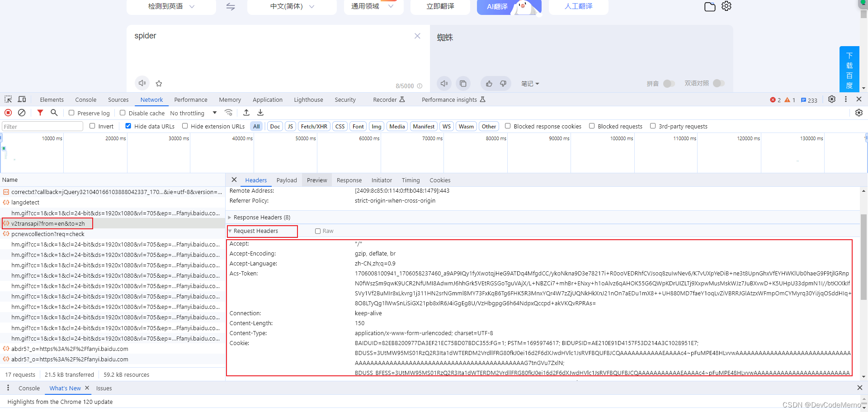This screenshot has height=412, width=868.
Task: Open translator settings gear icon
Action: [x=726, y=6]
